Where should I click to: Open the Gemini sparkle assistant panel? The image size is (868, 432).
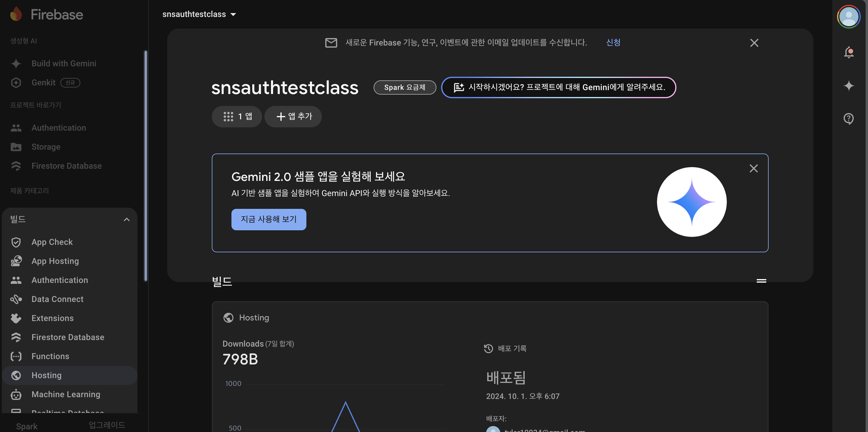click(x=848, y=86)
